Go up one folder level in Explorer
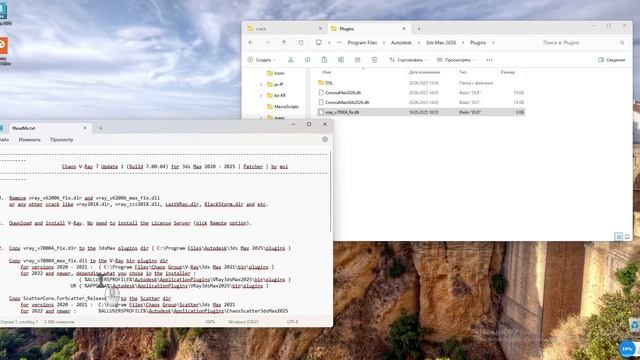640x360 pixels. click(284, 42)
